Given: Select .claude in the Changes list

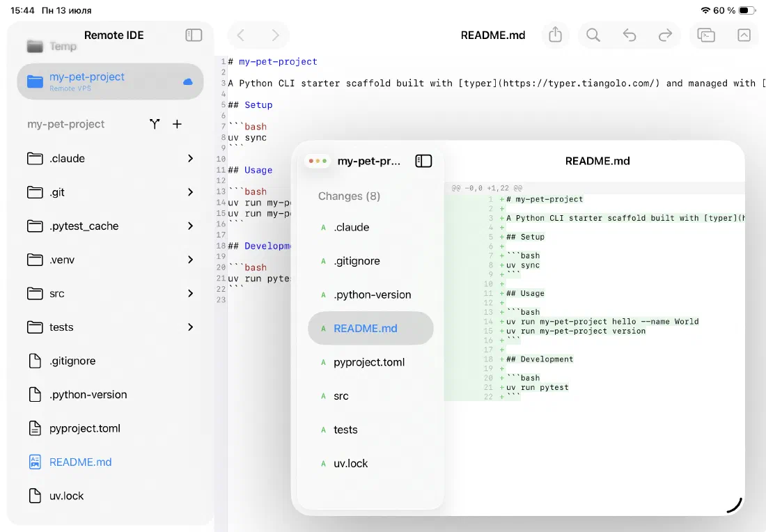Looking at the screenshot, I should (x=370, y=227).
